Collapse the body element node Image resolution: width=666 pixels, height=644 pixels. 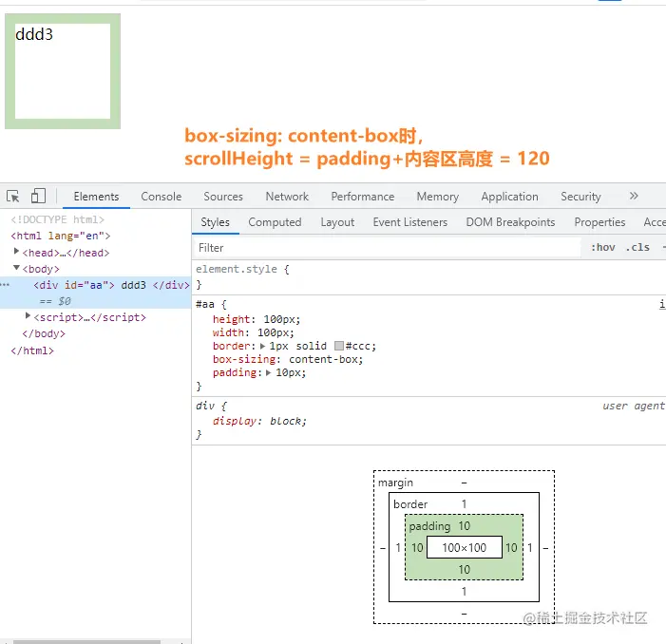pyautogui.click(x=16, y=268)
